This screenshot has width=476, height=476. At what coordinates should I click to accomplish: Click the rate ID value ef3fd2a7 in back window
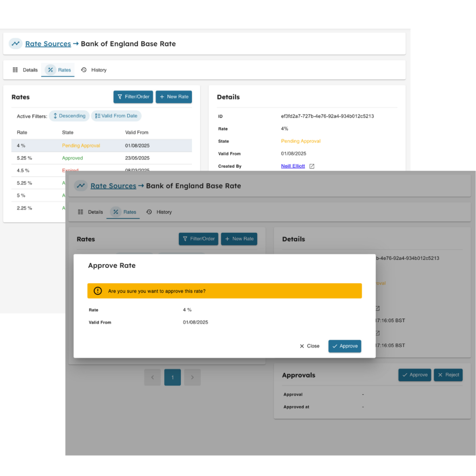pyautogui.click(x=327, y=116)
